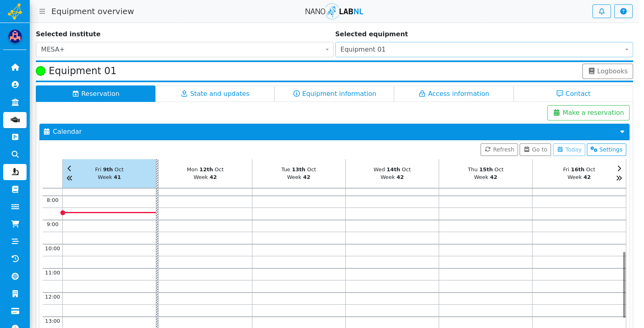The height and width of the screenshot is (328, 644).
Task: Open the search magnifier in sidebar
Action: pyautogui.click(x=15, y=154)
